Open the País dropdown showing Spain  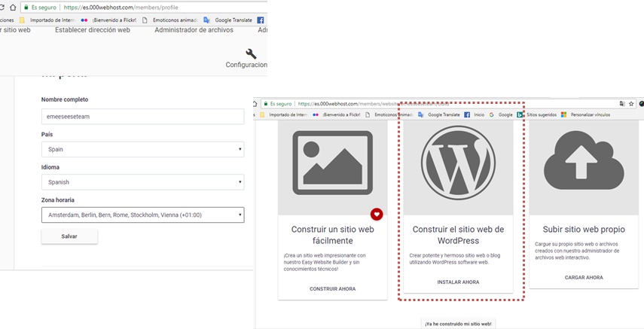click(x=143, y=149)
